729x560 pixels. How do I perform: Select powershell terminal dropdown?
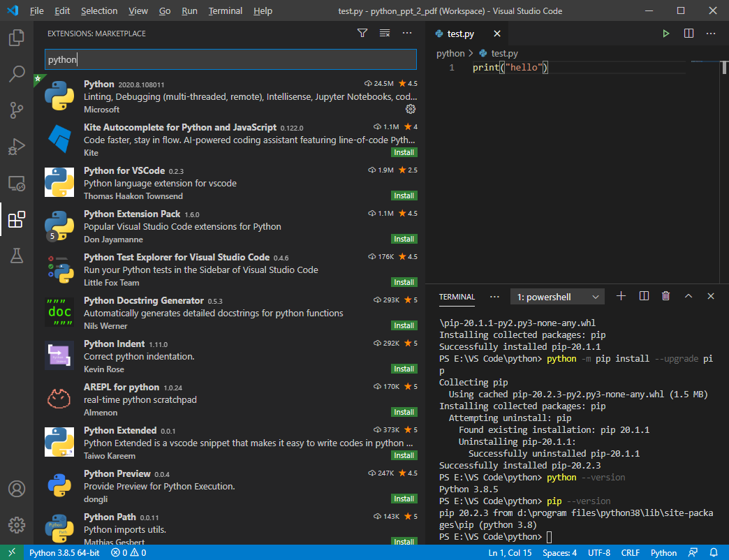(557, 297)
